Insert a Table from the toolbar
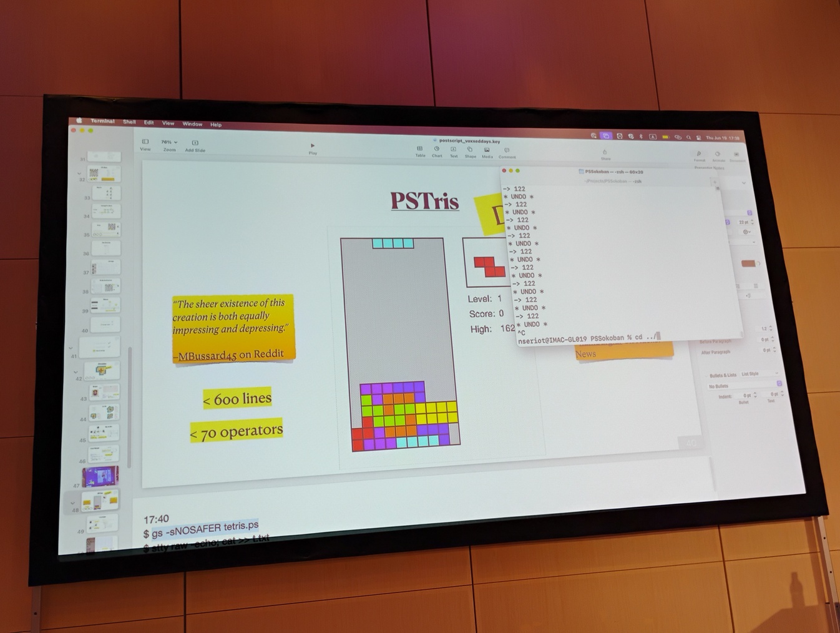Viewport: 840px width, 633px height. coord(420,152)
